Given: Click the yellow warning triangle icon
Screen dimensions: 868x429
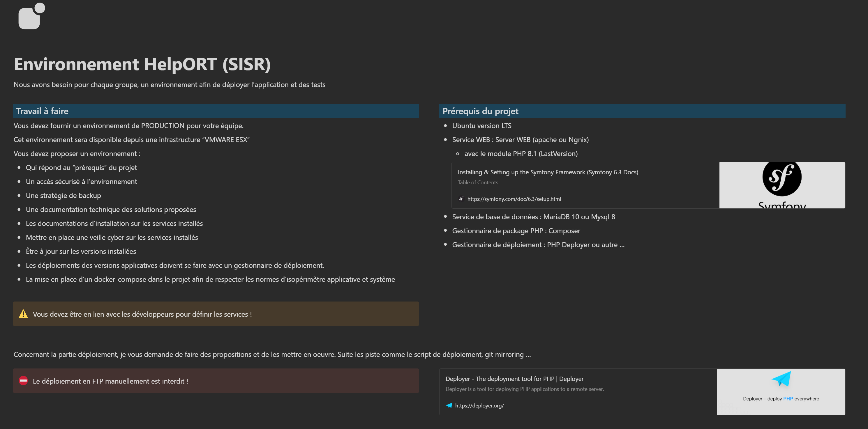Looking at the screenshot, I should pos(23,314).
